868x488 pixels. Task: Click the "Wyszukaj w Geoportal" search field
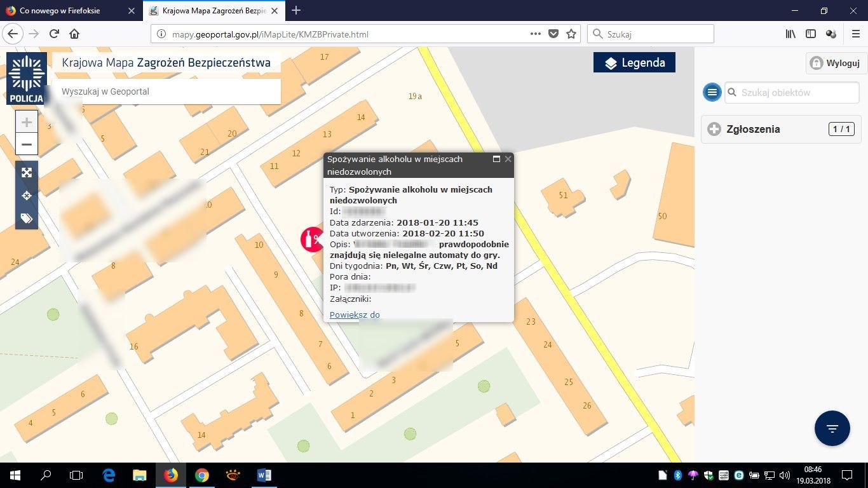(165, 91)
